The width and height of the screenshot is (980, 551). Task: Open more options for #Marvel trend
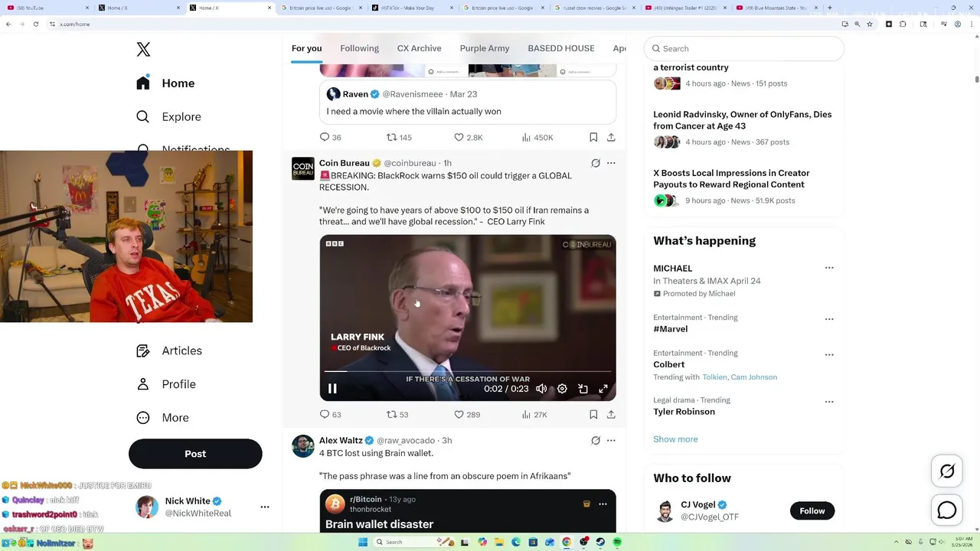[829, 319]
